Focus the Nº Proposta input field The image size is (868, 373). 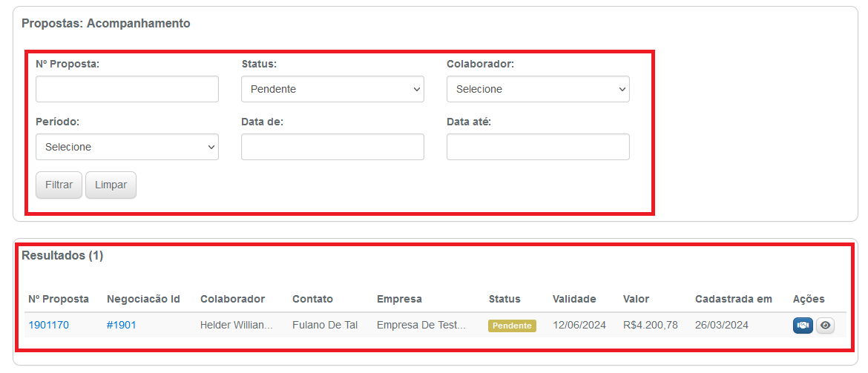(x=128, y=89)
